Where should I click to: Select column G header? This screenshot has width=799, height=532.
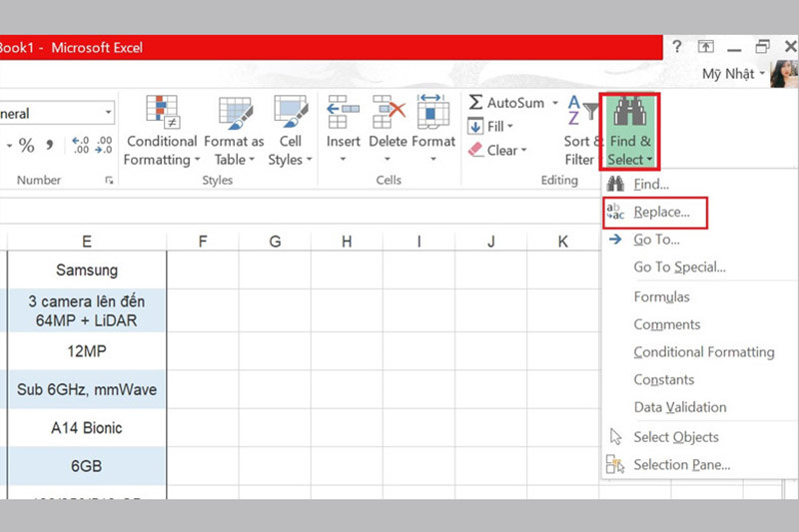(275, 242)
